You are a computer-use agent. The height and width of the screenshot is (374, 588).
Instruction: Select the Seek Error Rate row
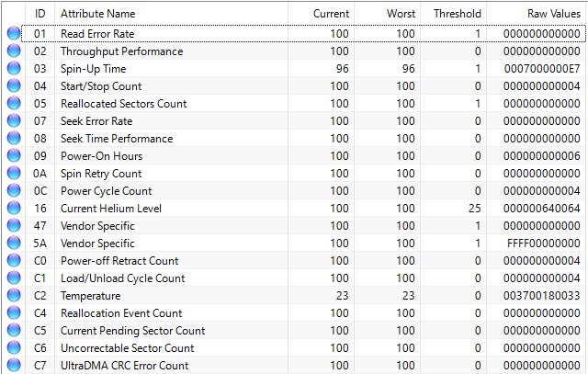click(304, 120)
